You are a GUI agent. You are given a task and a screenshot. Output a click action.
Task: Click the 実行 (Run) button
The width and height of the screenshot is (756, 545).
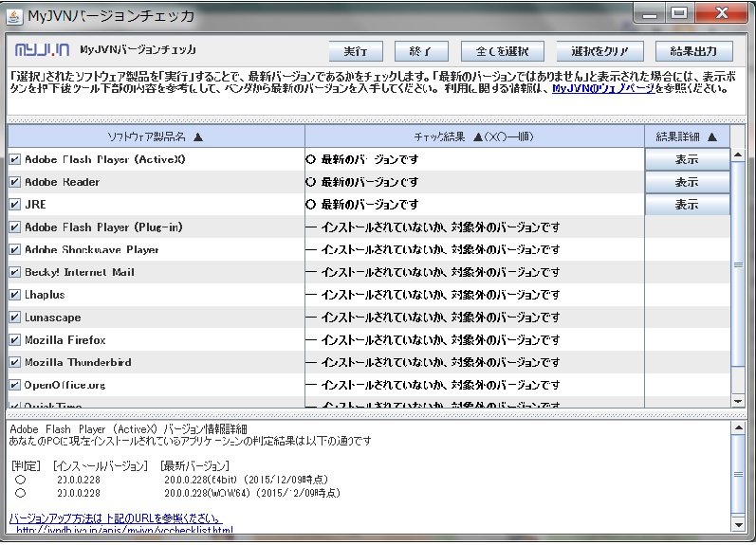pyautogui.click(x=356, y=51)
